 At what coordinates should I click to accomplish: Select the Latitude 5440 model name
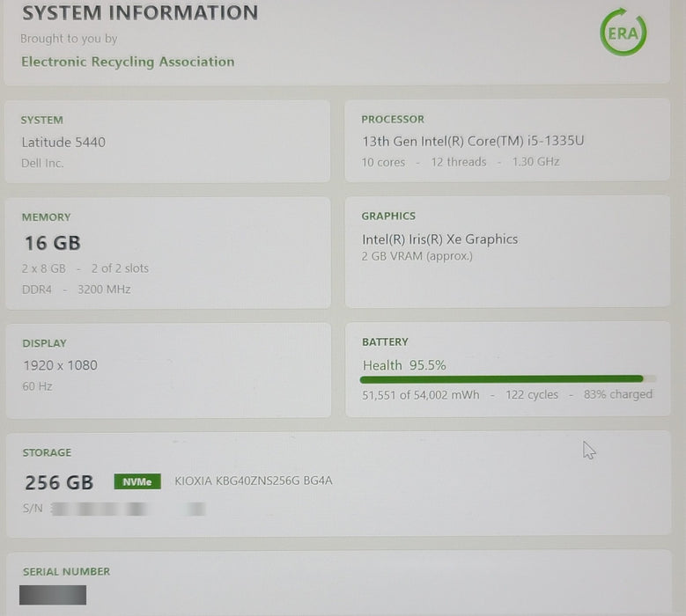(63, 142)
